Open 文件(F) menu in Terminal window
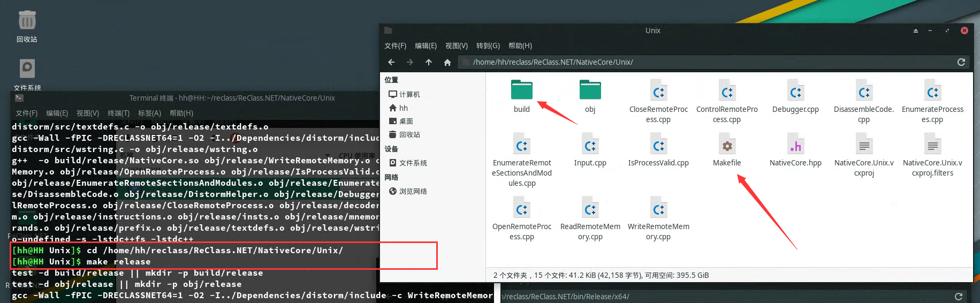Screen dimensions: 980x303 (x=26, y=113)
